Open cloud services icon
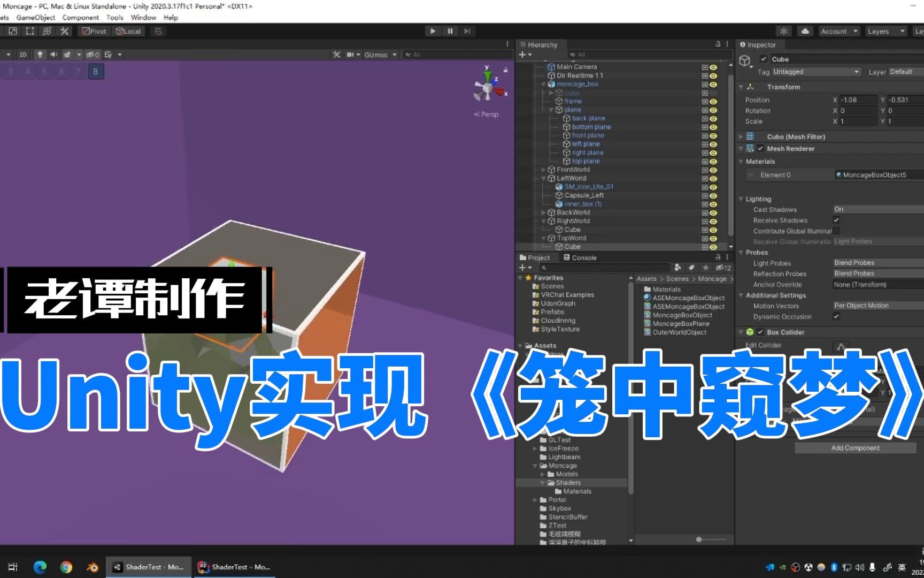 click(805, 31)
